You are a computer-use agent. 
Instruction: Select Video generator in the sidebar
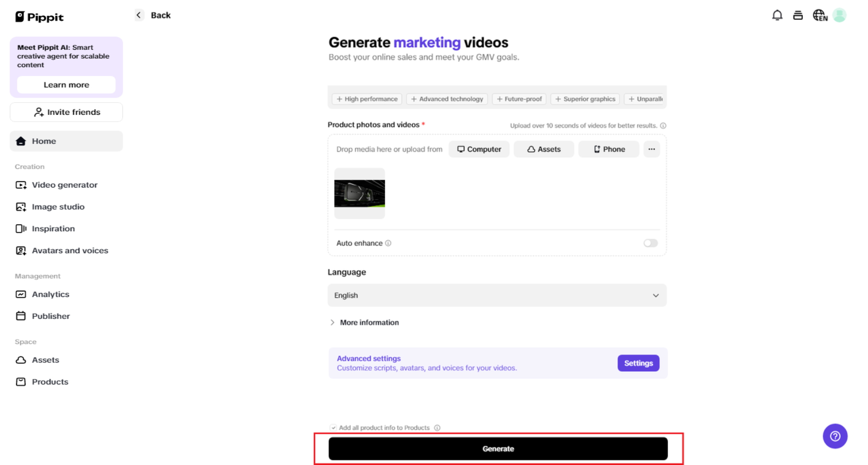[65, 185]
